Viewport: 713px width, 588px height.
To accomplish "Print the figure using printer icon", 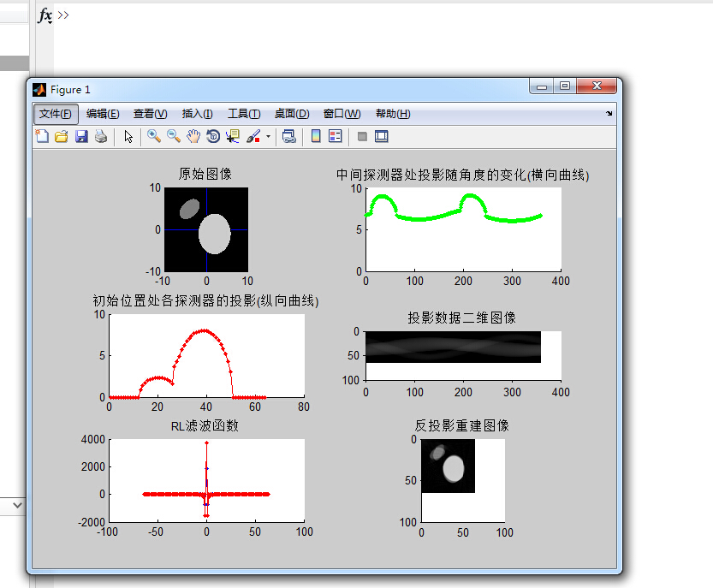I will [x=101, y=136].
